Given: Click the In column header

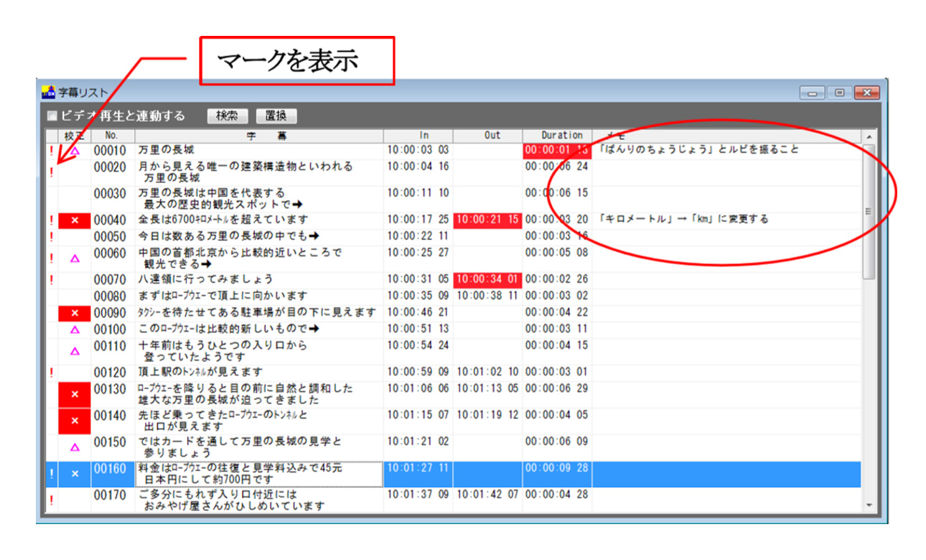Looking at the screenshot, I should point(418,135).
